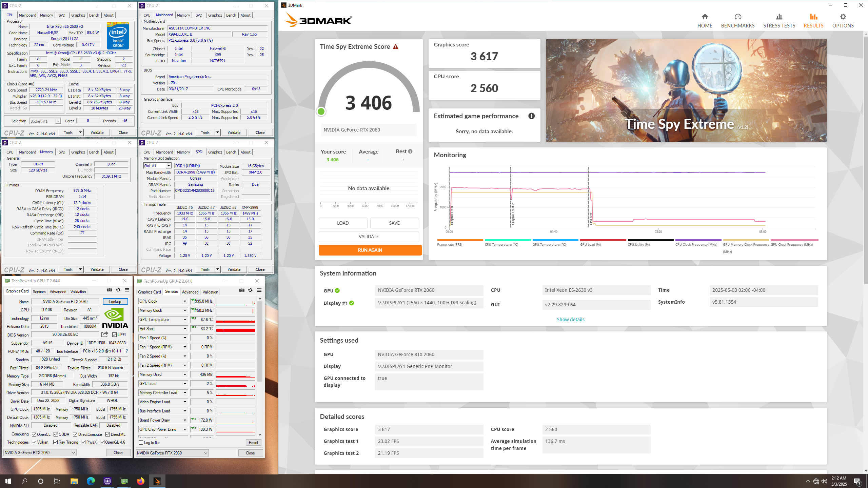Click the Best score info icon
Screen dimensions: 868x488
[x=410, y=151]
